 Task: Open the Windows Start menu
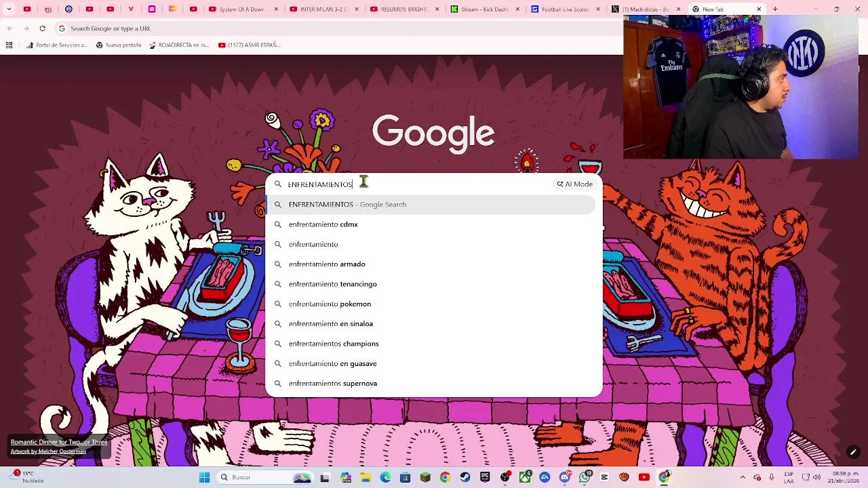(204, 477)
